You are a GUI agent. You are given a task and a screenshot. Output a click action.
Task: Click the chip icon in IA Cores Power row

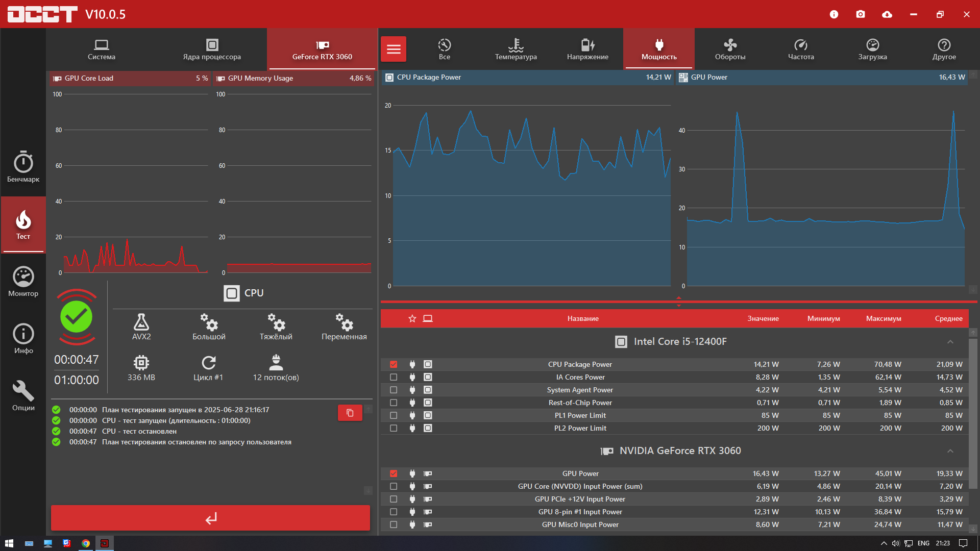tap(428, 377)
